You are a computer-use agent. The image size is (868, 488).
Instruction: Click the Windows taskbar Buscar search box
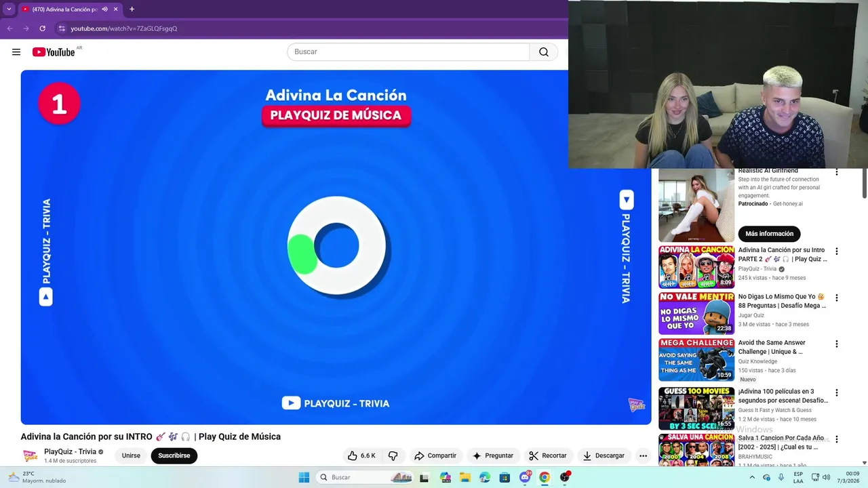click(364, 477)
